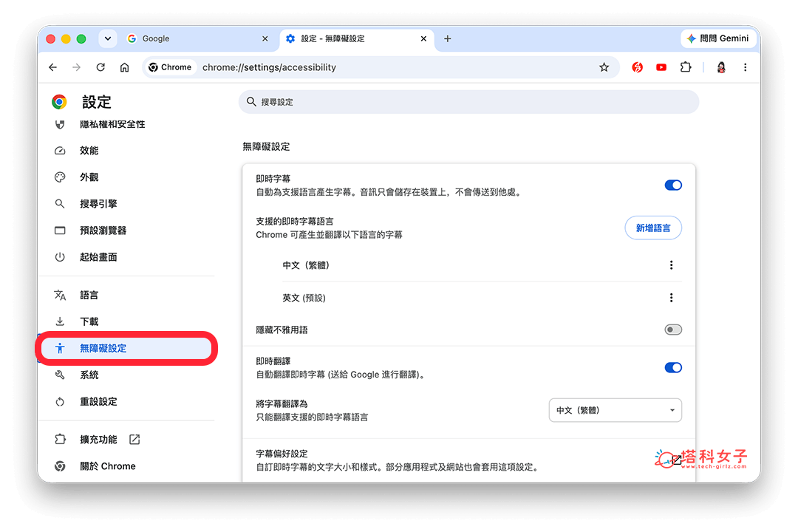Screen dimensions: 798x532
Task: Click the Chrome logo beside 設定
Action: pyautogui.click(x=59, y=102)
